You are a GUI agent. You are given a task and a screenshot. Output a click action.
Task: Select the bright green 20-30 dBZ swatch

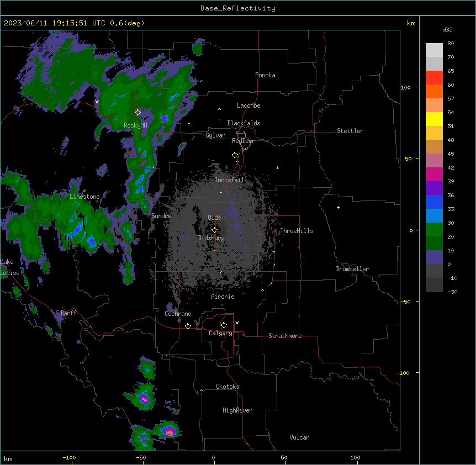pyautogui.click(x=434, y=230)
